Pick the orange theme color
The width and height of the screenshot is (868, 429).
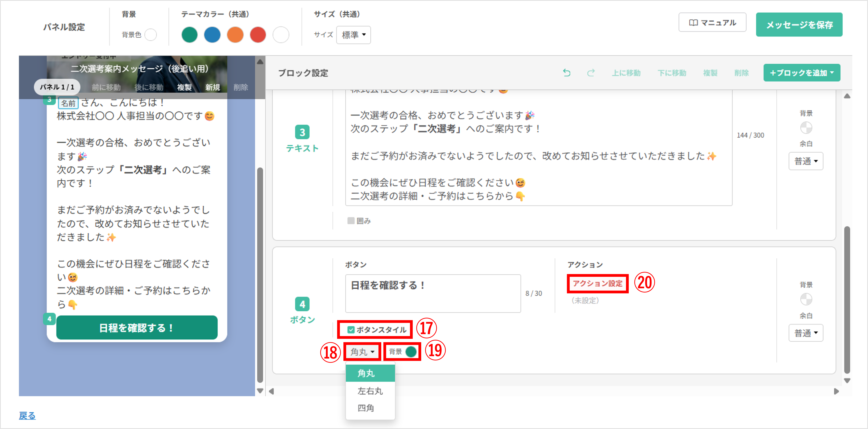[235, 35]
